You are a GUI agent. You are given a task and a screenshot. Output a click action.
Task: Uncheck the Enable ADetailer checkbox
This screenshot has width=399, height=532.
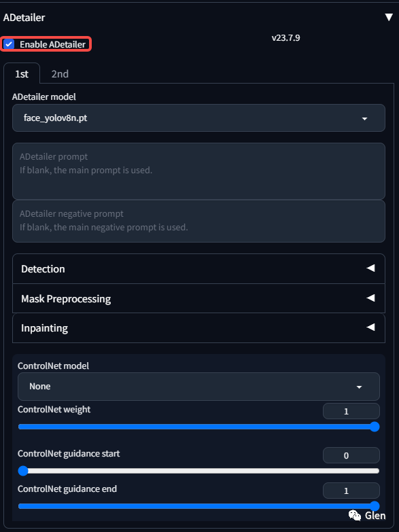click(9, 44)
